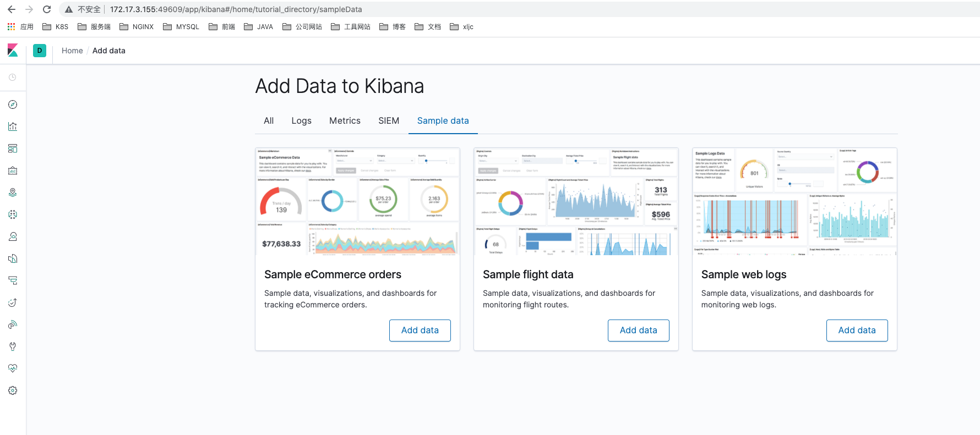
Task: Open the space selector D avatar
Action: point(40,51)
